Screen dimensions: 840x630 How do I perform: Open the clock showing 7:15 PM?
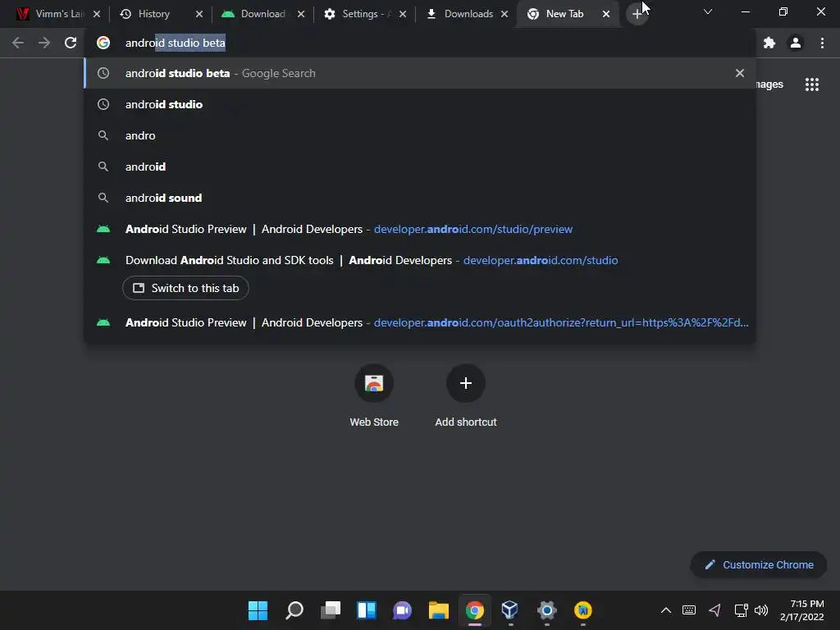point(802,610)
